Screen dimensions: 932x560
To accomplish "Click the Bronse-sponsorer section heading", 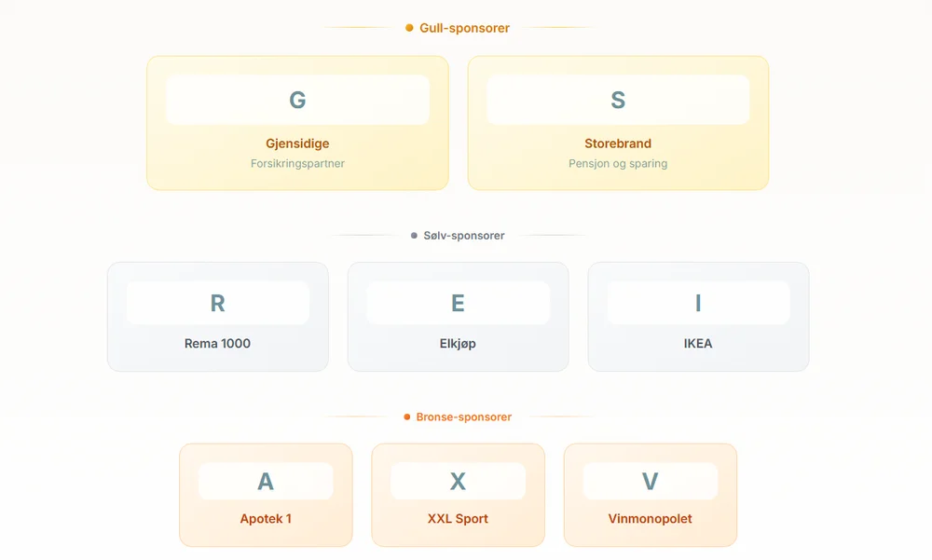I will pos(463,417).
